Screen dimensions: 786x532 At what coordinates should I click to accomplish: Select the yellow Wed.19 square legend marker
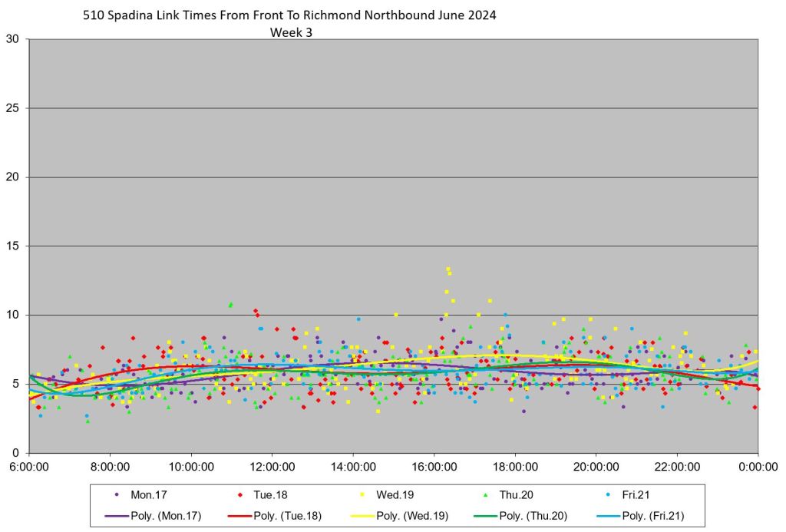[x=362, y=495]
